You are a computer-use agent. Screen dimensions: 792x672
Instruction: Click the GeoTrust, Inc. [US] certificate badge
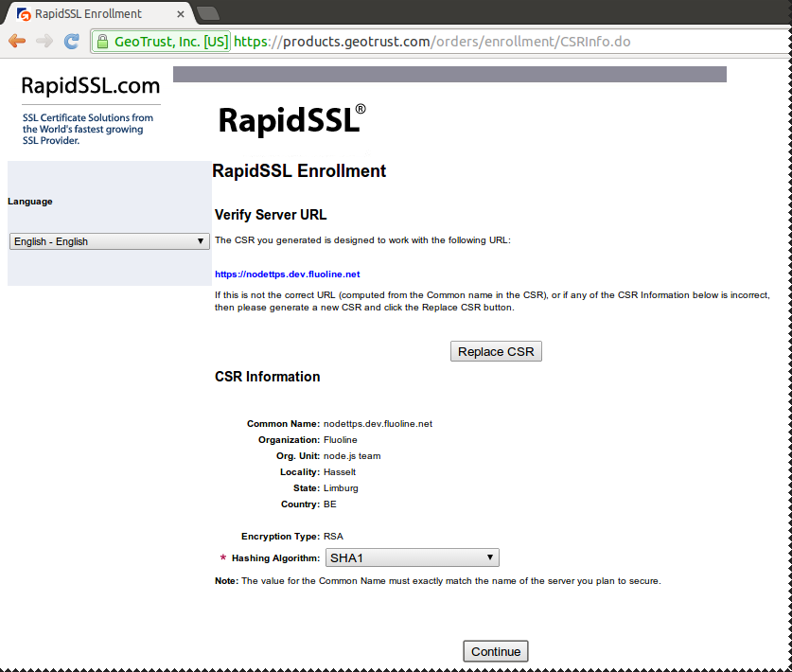[x=162, y=42]
